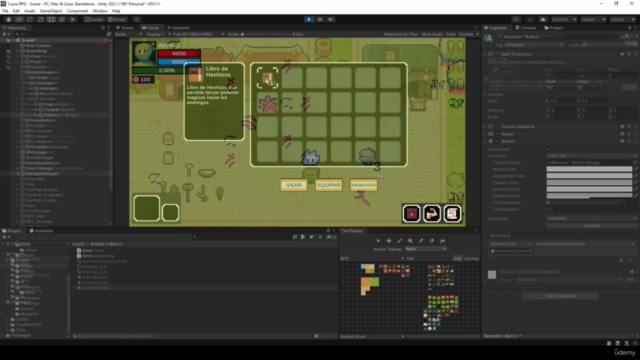This screenshot has width=640, height=360.
Task: Open the Layout dropdown
Action: (x=622, y=19)
